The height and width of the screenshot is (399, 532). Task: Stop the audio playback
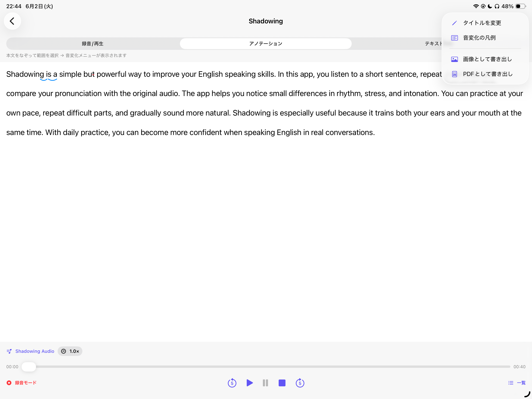(282, 383)
